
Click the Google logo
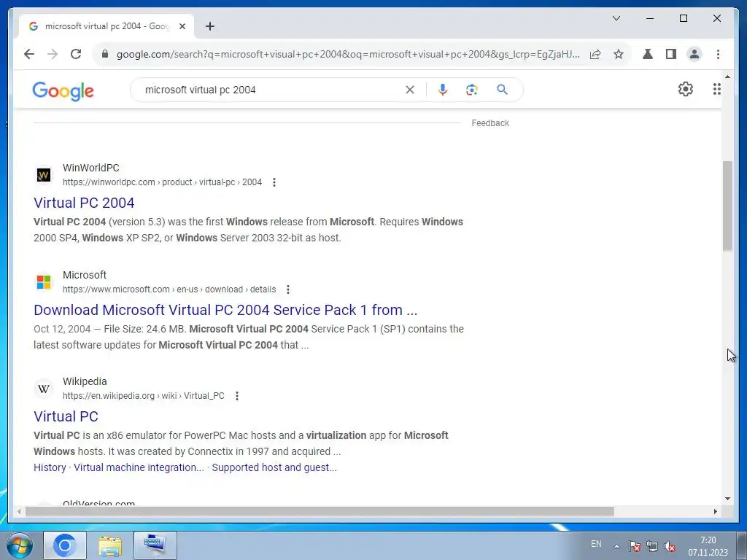tap(63, 90)
